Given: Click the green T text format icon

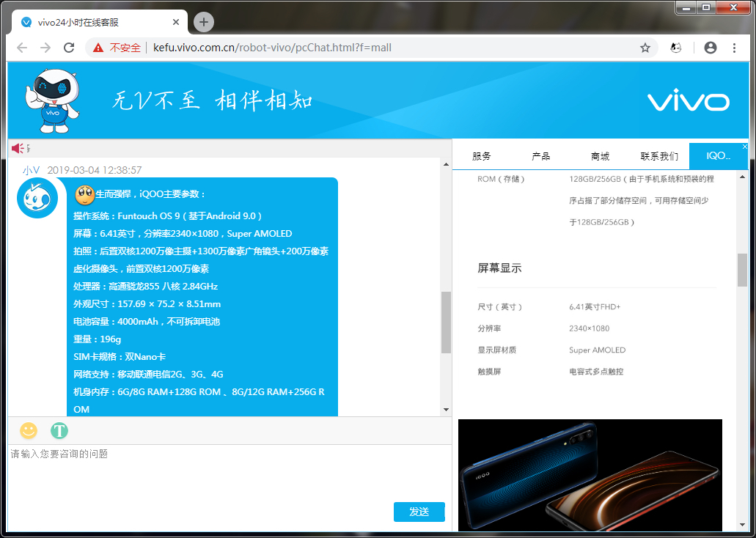Looking at the screenshot, I should 59,430.
